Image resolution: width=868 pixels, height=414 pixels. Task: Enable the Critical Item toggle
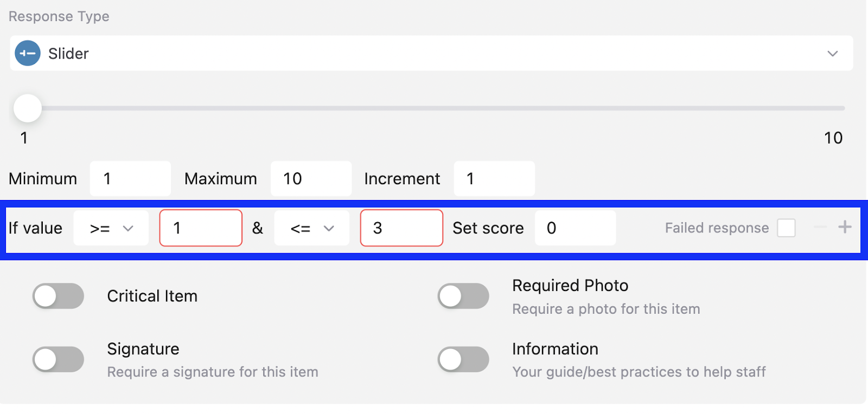58,296
